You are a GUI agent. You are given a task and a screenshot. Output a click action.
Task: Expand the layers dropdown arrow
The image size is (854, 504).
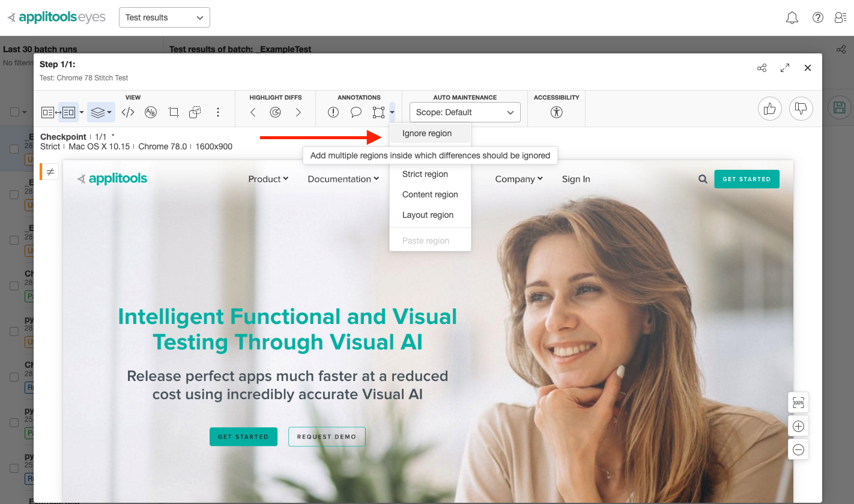point(109,112)
